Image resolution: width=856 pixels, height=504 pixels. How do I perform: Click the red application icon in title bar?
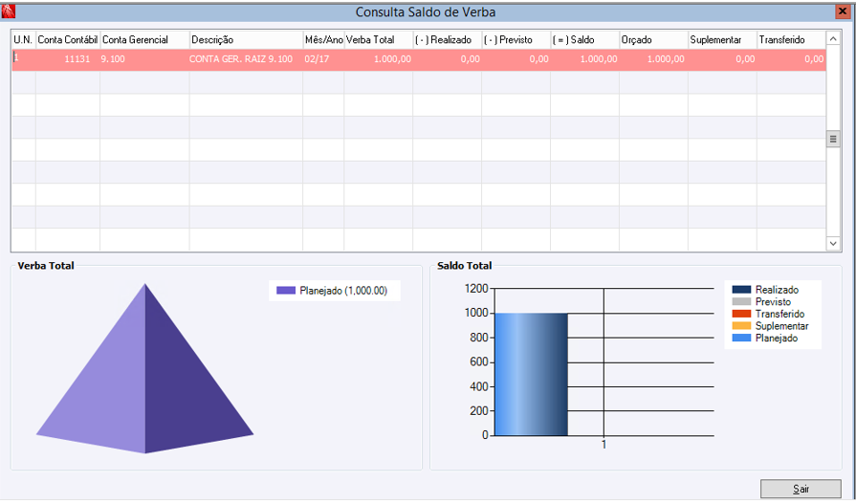pyautogui.click(x=9, y=11)
